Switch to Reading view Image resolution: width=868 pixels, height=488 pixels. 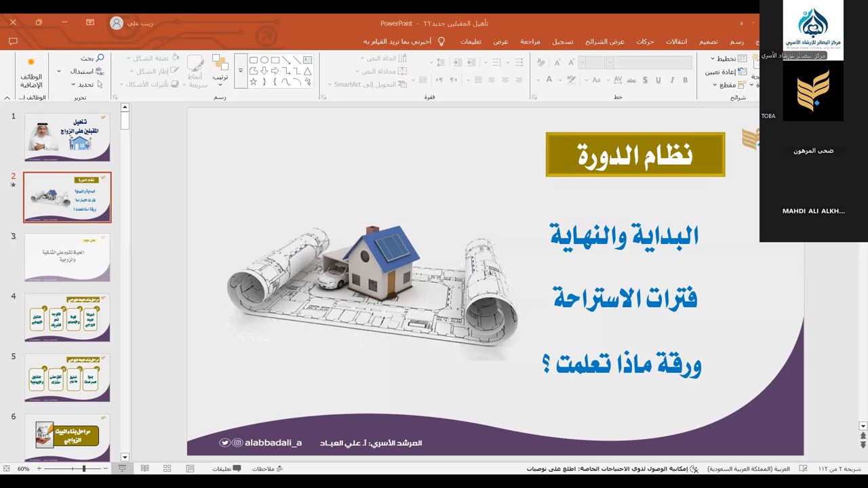tap(144, 468)
